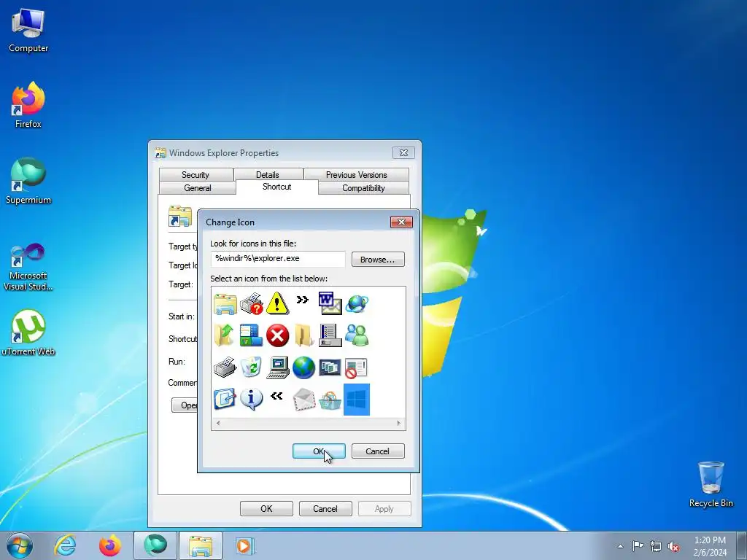
Task: Select the Firefox desktop shortcut
Action: click(x=28, y=105)
